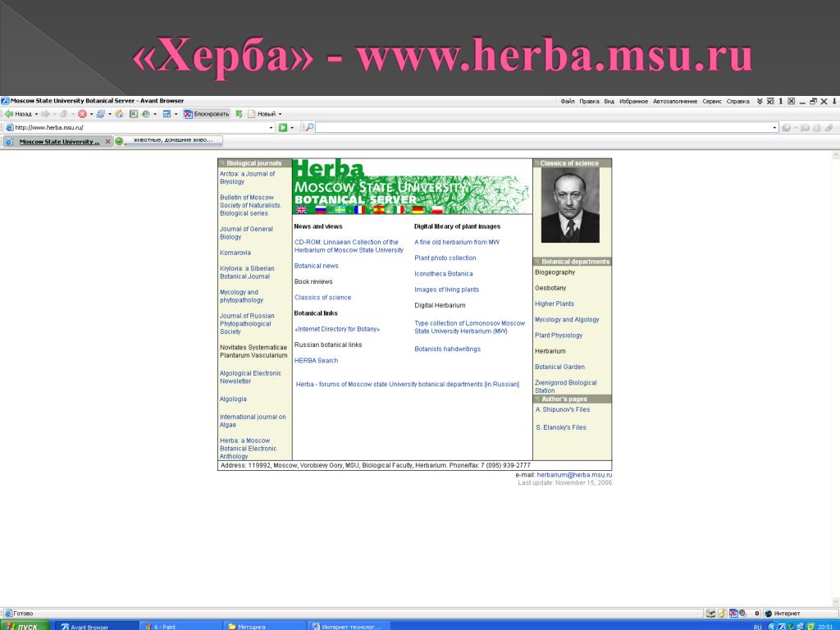Click the full screen layout icon

[x=167, y=113]
